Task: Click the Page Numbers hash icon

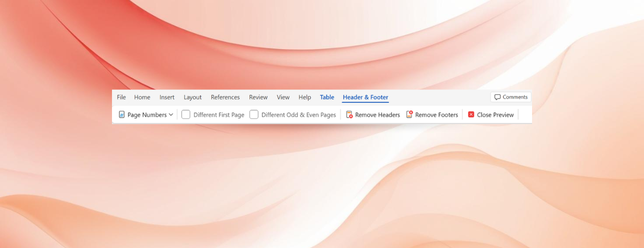Action: point(121,115)
